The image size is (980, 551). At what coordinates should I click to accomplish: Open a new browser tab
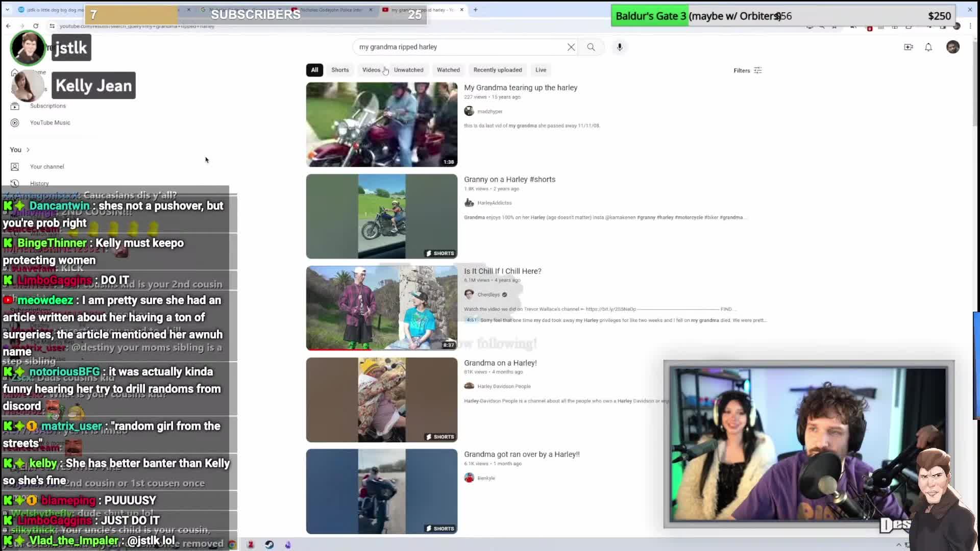pyautogui.click(x=475, y=10)
